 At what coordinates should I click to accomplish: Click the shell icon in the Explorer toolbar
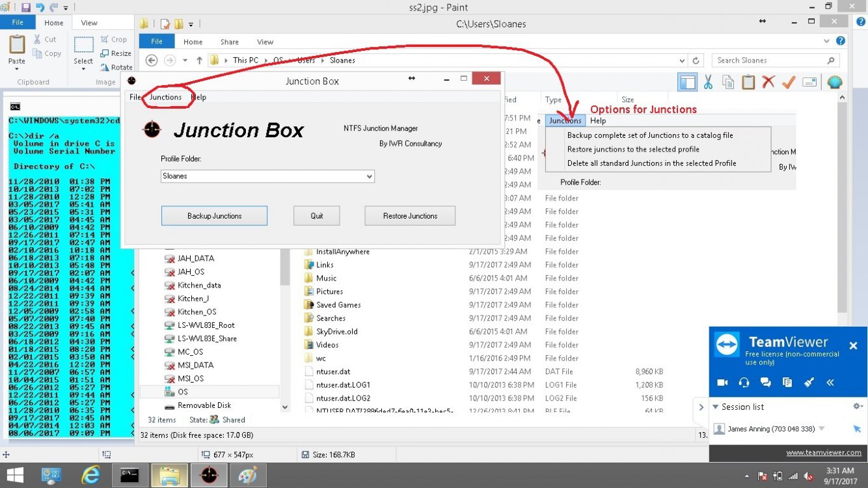click(834, 82)
